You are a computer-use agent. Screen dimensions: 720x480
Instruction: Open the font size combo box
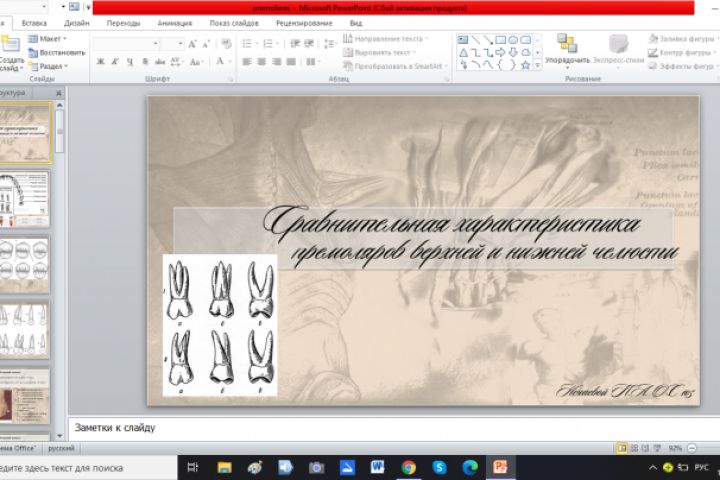(x=173, y=44)
